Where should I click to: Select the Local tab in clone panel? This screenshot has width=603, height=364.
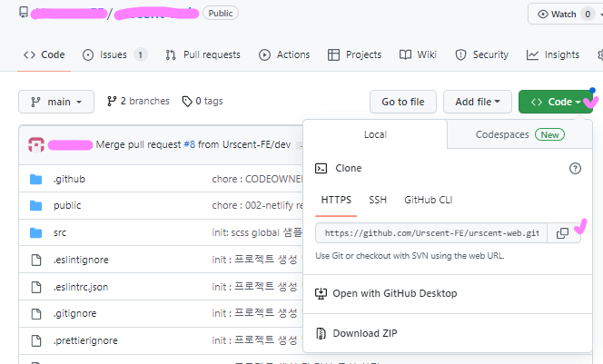tap(375, 134)
